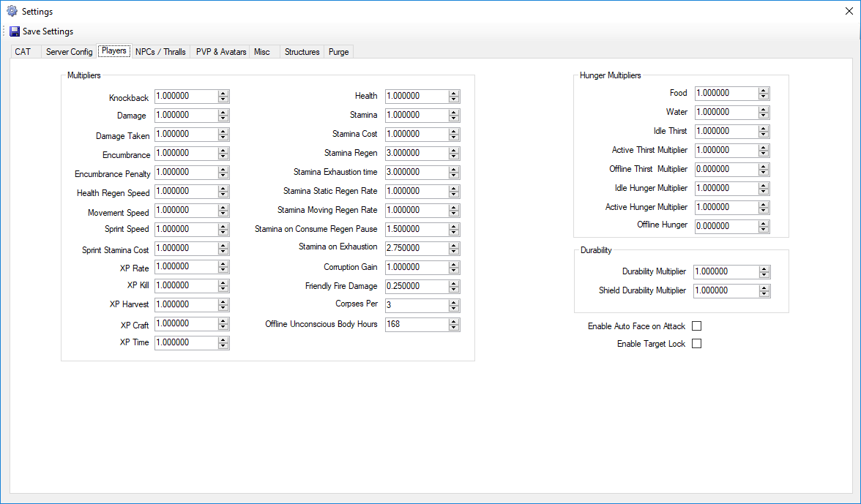Increase Durability Multiplier using up arrow
This screenshot has width=861, height=504.
tap(764, 268)
